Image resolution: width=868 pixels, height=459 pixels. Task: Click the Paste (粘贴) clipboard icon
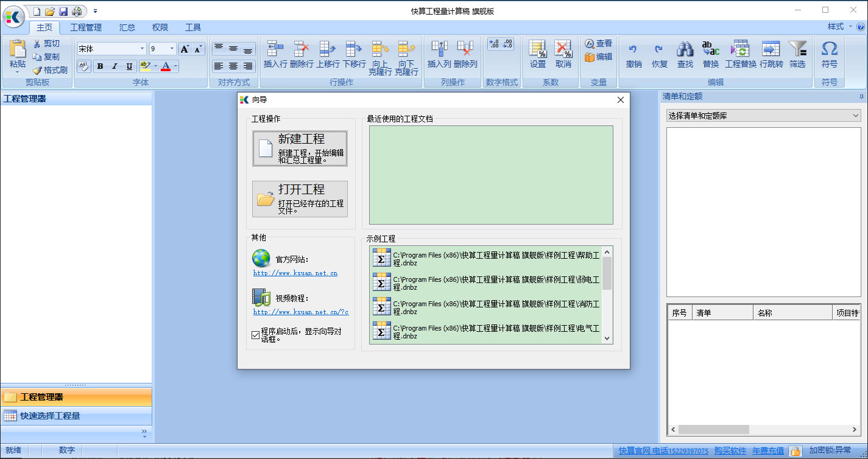click(18, 49)
